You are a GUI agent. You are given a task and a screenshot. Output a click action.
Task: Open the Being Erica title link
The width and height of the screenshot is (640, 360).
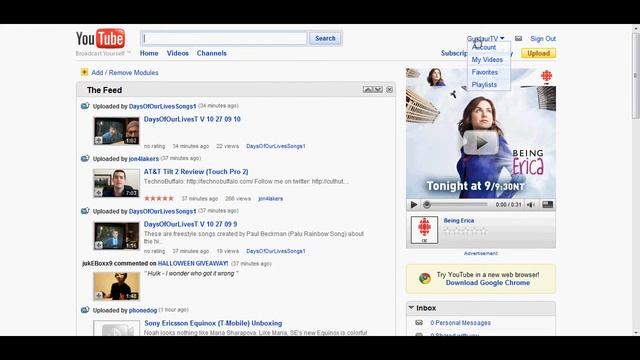coord(459,220)
